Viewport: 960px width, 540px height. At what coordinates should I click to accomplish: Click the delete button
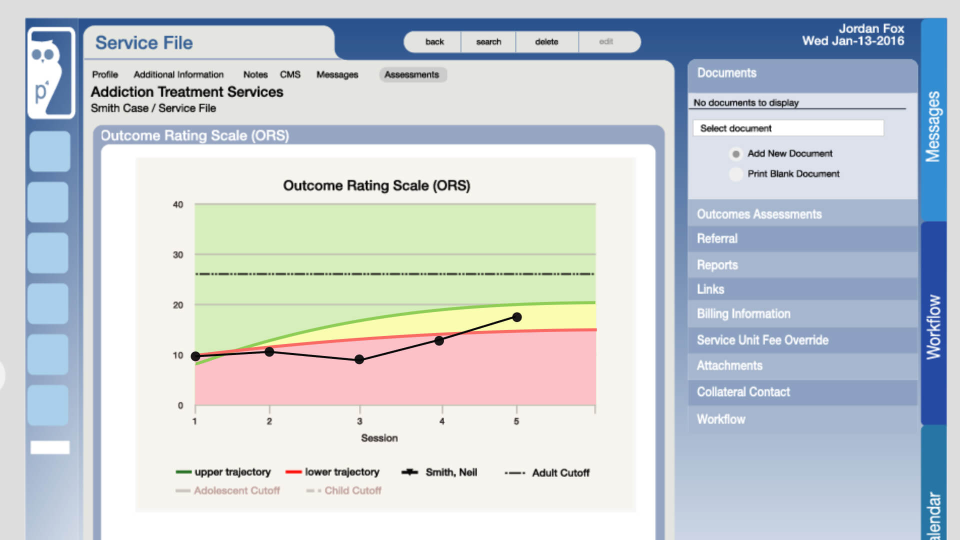click(x=547, y=42)
